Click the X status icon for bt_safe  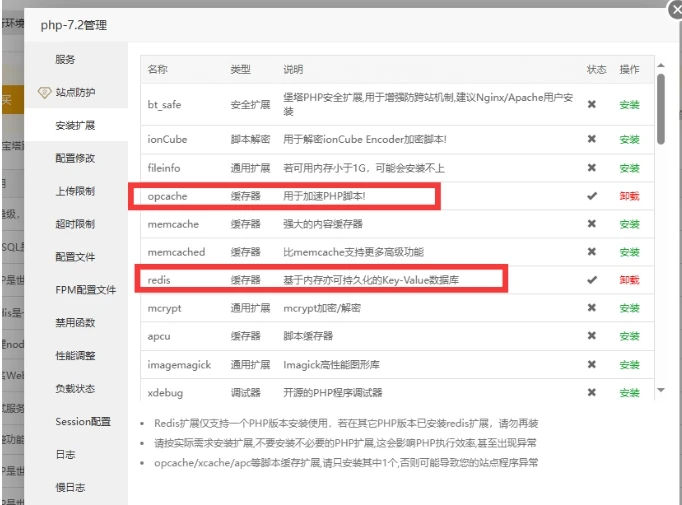click(x=592, y=104)
